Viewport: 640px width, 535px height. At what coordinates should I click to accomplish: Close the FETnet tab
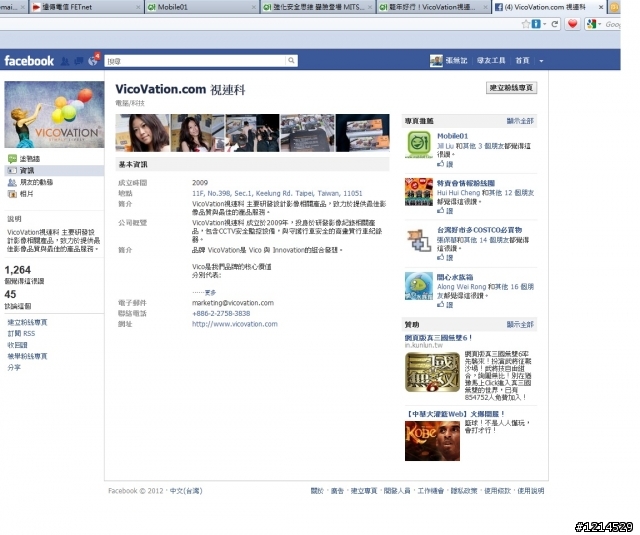138,7
